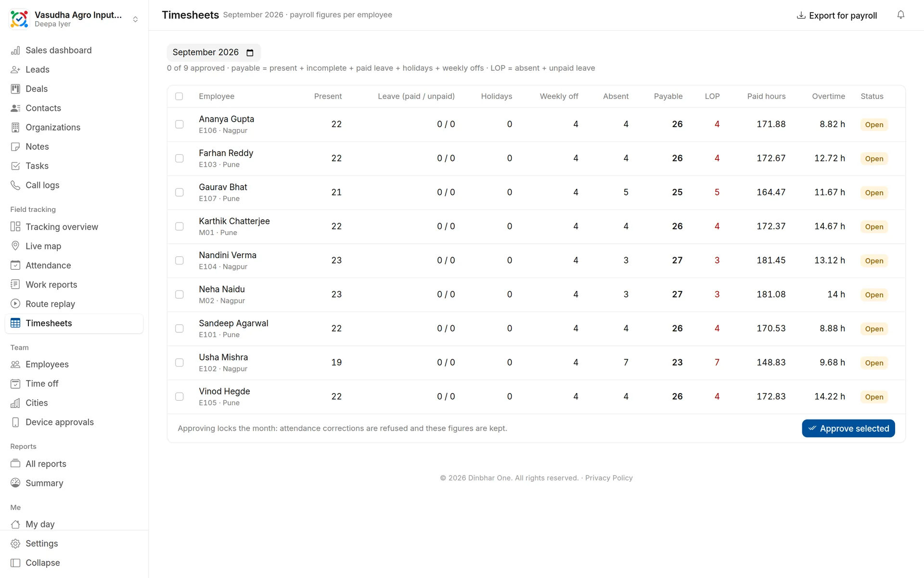The height and width of the screenshot is (578, 924).
Task: Click the Sales dashboard chart icon
Action: click(x=15, y=50)
